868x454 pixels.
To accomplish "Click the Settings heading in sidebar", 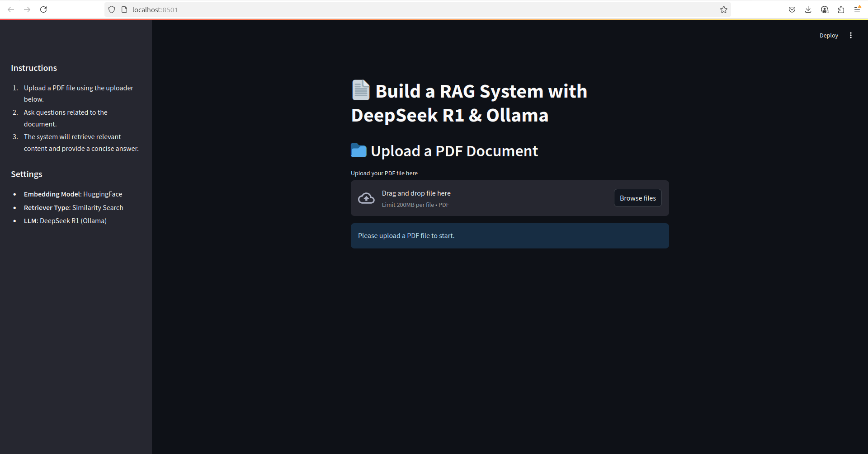I will (x=27, y=174).
